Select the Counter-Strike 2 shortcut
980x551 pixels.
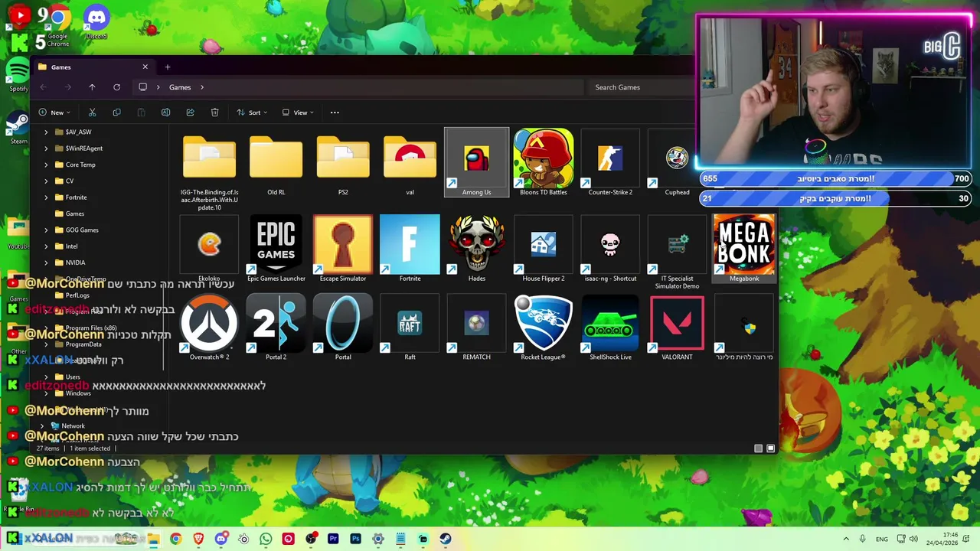(610, 162)
